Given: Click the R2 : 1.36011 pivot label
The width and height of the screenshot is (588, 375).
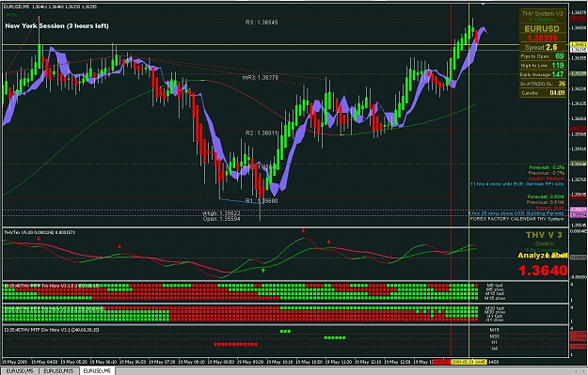Looking at the screenshot, I should point(262,133).
